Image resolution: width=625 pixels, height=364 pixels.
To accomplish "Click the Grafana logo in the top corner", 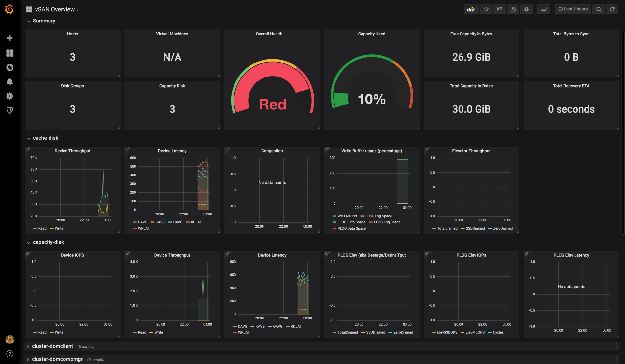I will click(9, 9).
